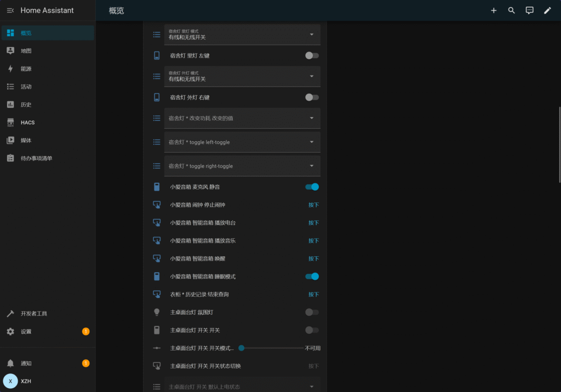The width and height of the screenshot is (561, 392).
Task: Turn off 小爱音箱 睡眠模式 switch
Action: click(x=312, y=276)
